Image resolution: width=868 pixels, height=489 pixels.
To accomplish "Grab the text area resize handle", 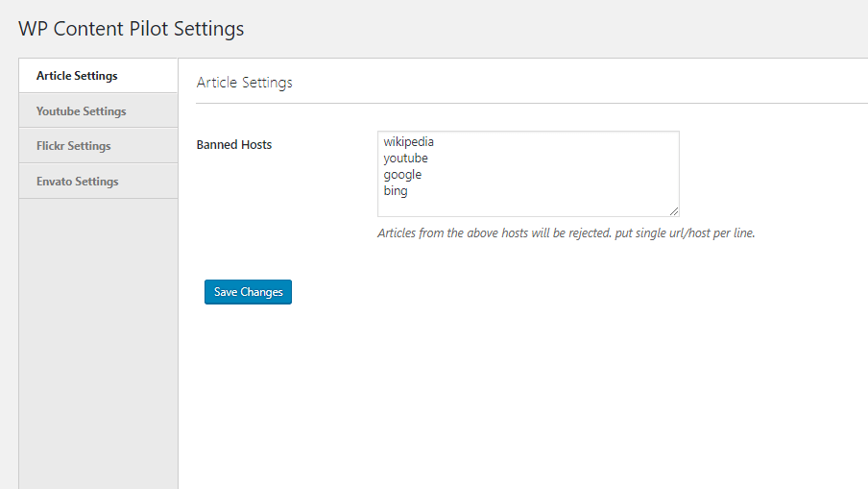I will (674, 211).
